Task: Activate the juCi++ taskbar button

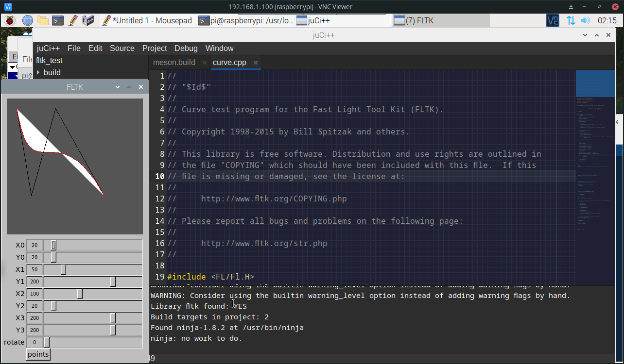Action: pos(344,20)
